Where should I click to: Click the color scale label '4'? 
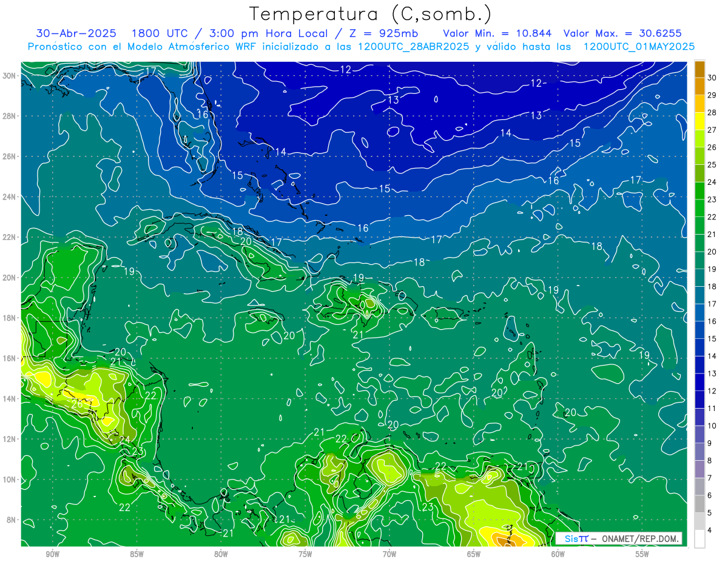click(710, 530)
